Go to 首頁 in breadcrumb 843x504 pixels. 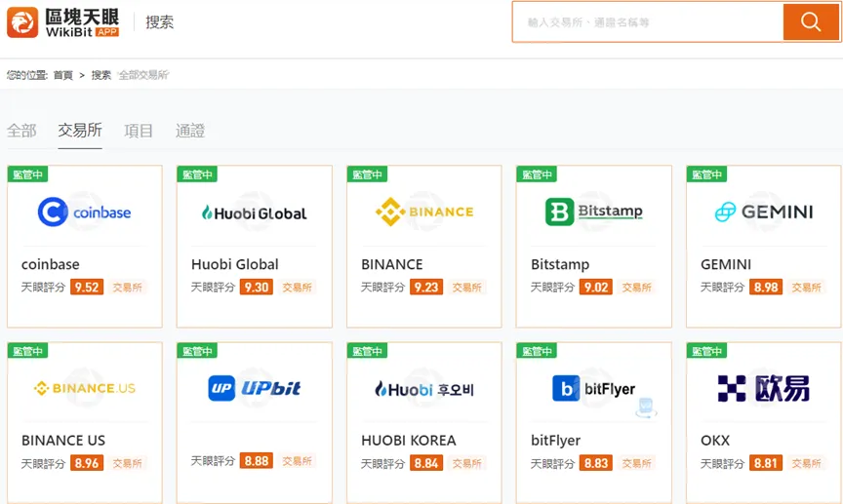tap(62, 75)
